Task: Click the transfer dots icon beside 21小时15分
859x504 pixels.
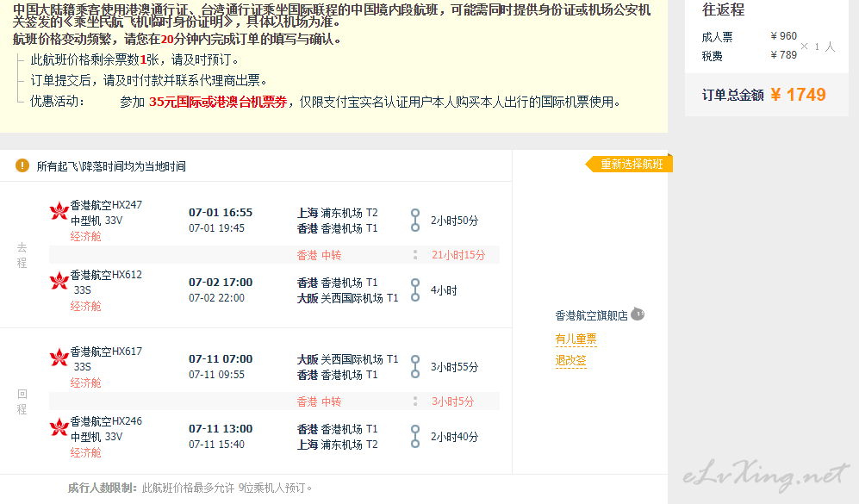Action: point(415,255)
